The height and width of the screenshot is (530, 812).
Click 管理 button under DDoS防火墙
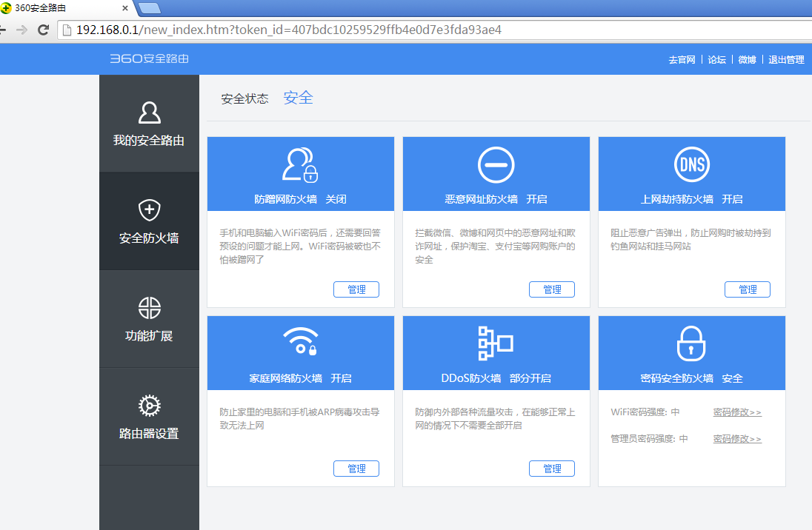click(552, 469)
